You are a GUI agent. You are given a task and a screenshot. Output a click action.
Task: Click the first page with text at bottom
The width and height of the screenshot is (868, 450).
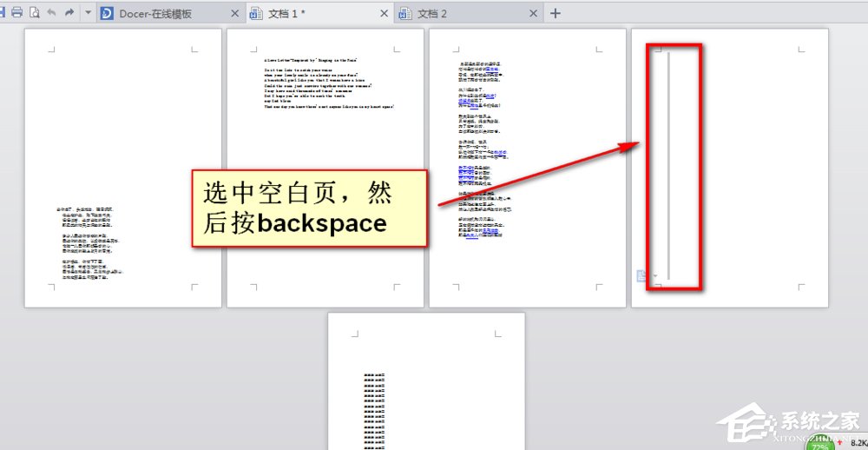pyautogui.click(x=123, y=168)
